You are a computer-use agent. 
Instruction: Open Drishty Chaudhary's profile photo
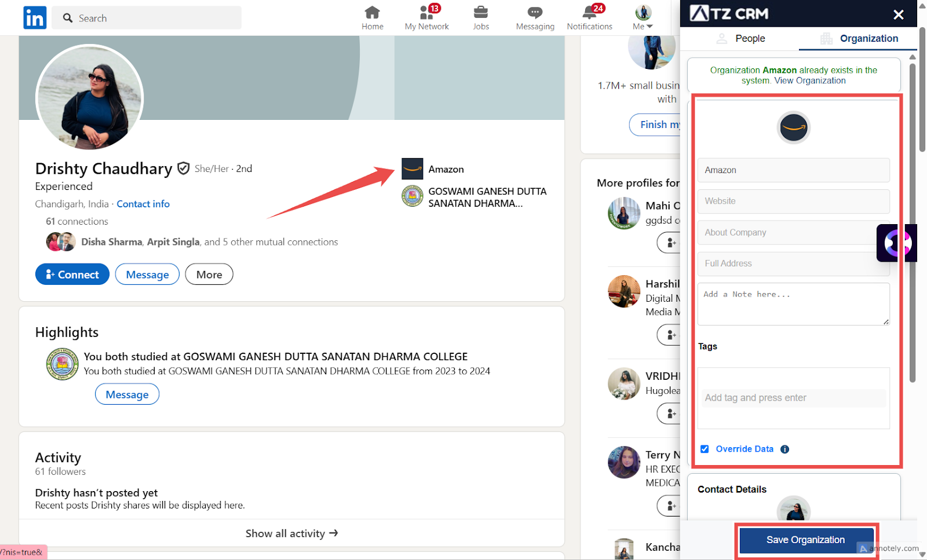click(90, 97)
